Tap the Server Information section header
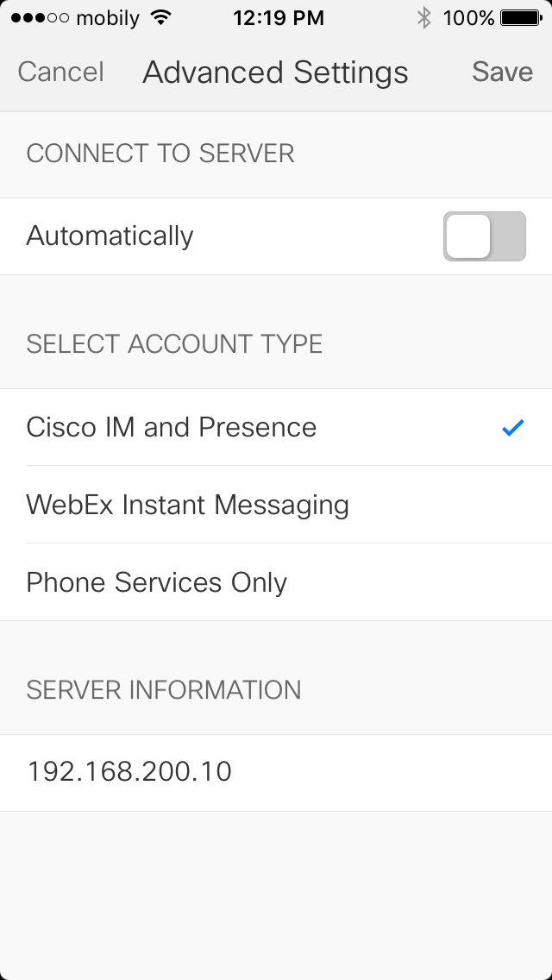Viewport: 552px width, 980px height. tap(164, 690)
